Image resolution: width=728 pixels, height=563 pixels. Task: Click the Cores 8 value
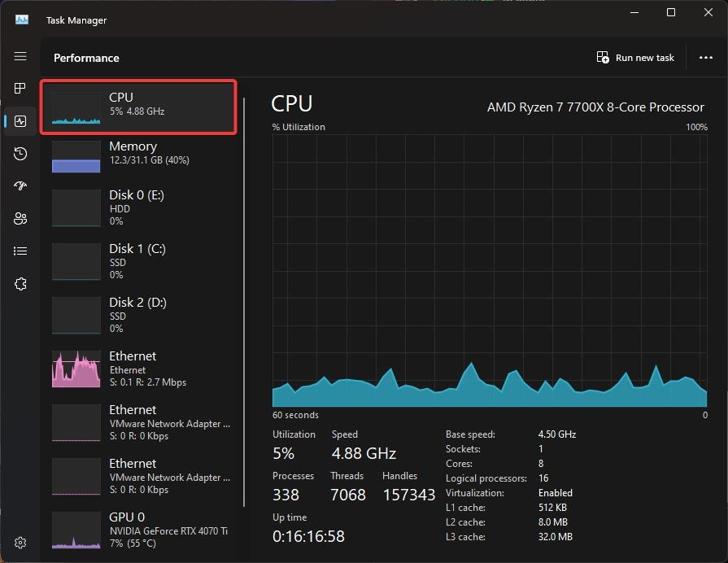[541, 464]
